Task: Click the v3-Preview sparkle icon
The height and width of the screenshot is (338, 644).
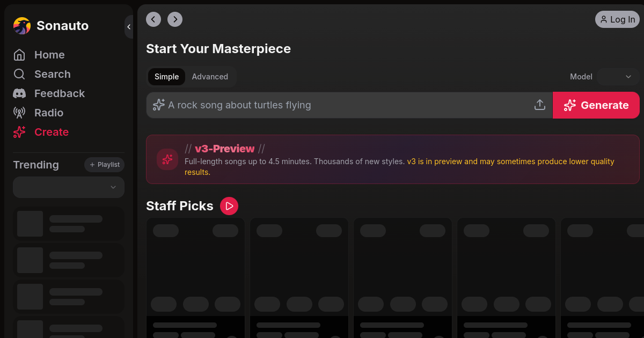Action: pos(167,159)
